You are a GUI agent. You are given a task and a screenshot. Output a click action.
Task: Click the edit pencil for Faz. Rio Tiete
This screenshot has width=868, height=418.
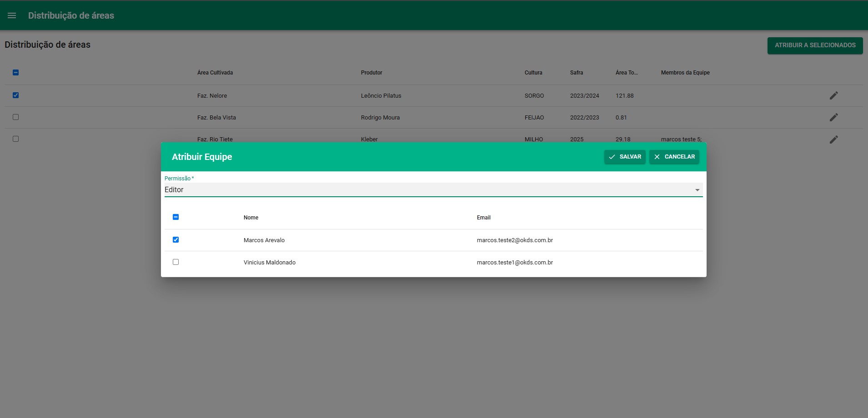pyautogui.click(x=833, y=139)
